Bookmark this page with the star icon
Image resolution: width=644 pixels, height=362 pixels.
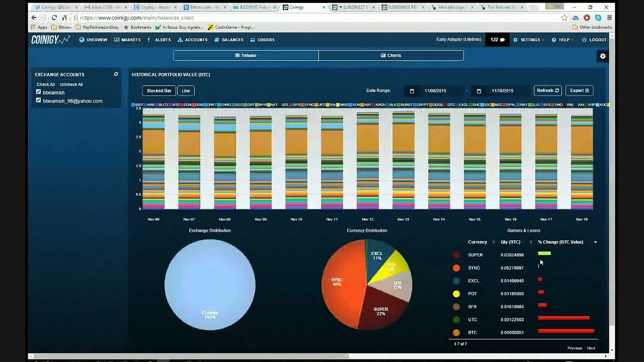click(x=565, y=18)
